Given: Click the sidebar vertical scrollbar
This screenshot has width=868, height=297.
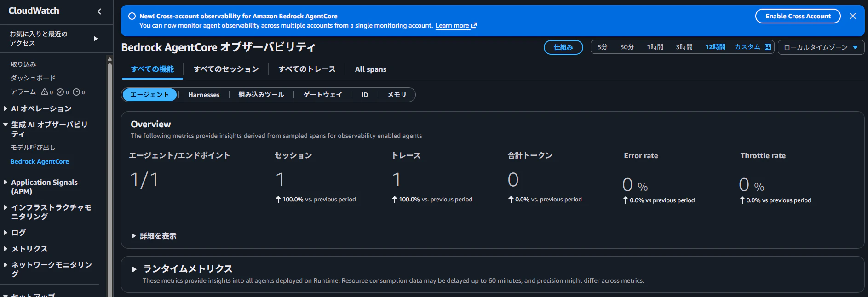Looking at the screenshot, I should (x=109, y=179).
